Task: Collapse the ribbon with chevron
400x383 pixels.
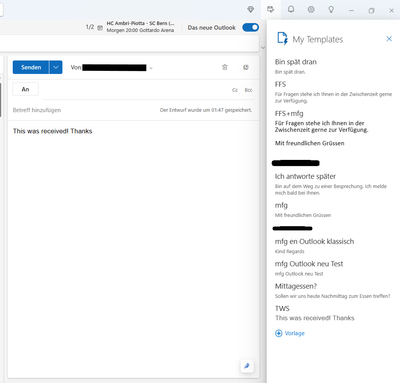Action: tap(263, 48)
